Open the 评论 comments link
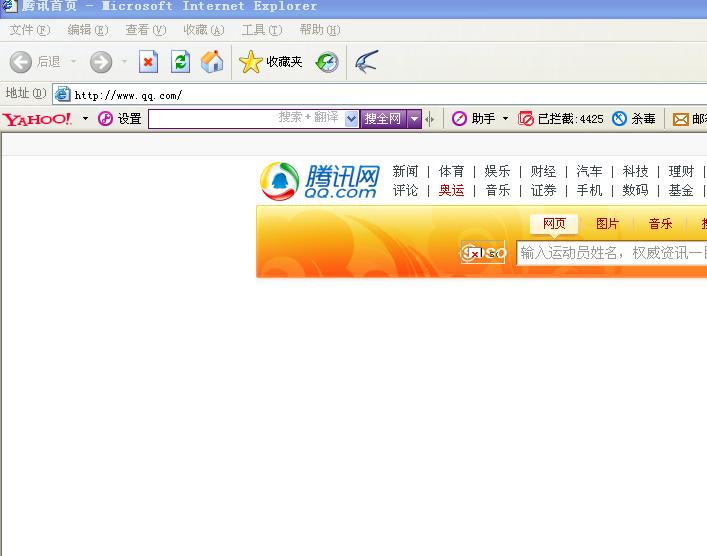This screenshot has width=707, height=556. coord(405,190)
